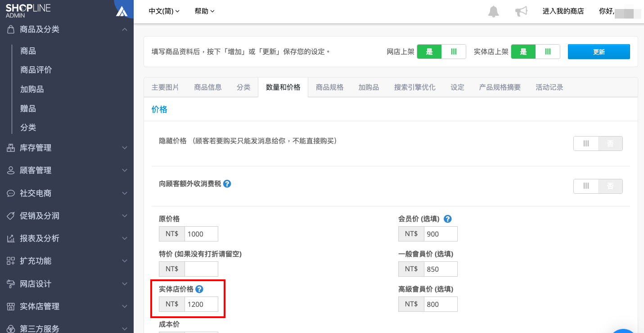This screenshot has width=644, height=333.
Task: Toggle the 实体店上架 switch
Action: (x=535, y=52)
